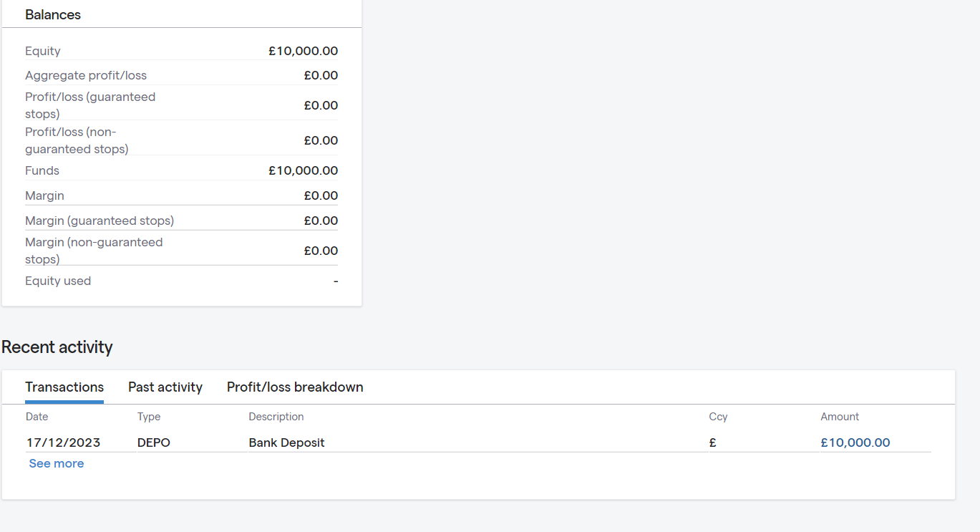Open the Past activity tab
980x532 pixels.
coord(165,387)
